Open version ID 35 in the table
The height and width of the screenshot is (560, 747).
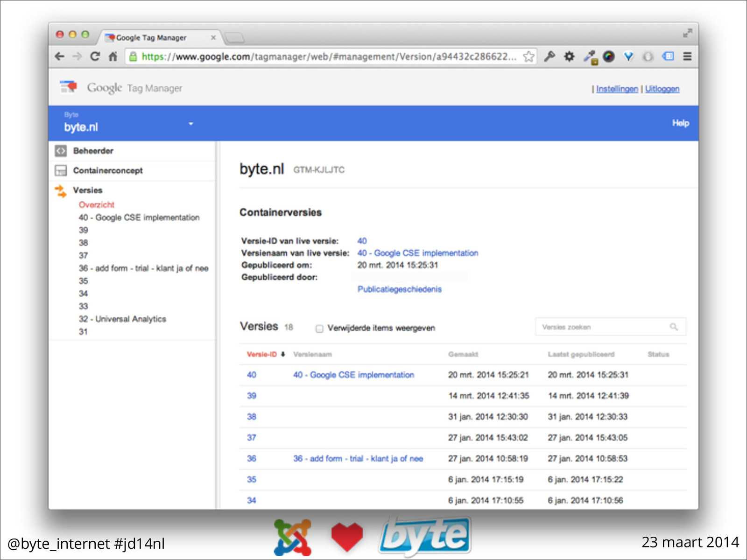[251, 479]
